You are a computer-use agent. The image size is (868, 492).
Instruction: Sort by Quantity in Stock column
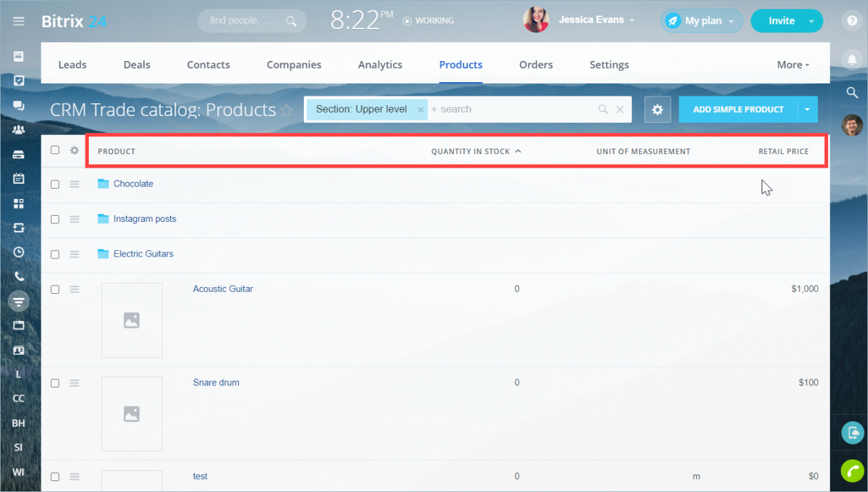(x=476, y=151)
